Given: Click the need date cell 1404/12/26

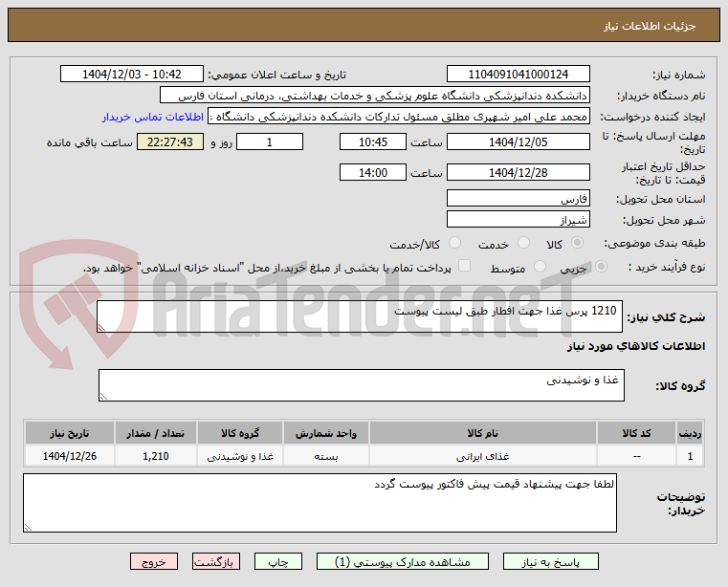Looking at the screenshot, I should [x=70, y=457].
